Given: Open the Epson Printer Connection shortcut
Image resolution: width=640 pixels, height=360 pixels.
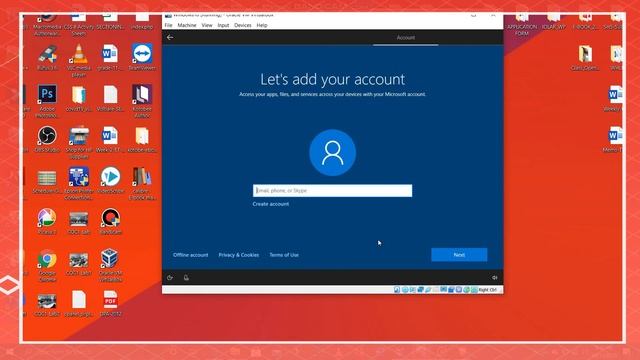Looking at the screenshot, I should (x=78, y=183).
